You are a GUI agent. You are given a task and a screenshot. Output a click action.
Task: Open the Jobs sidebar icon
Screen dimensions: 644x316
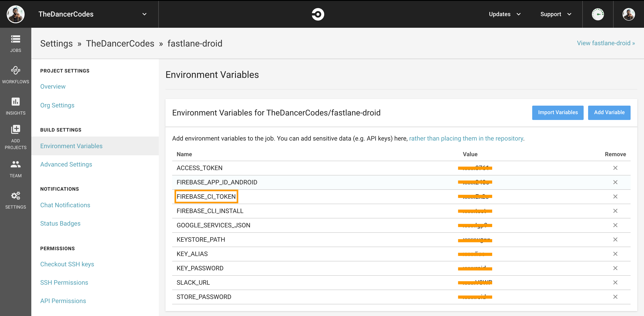click(x=15, y=39)
